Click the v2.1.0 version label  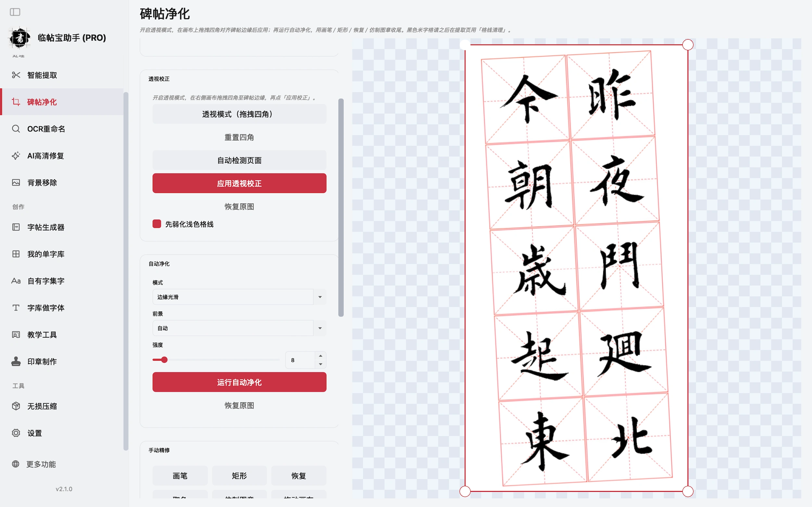(64, 489)
